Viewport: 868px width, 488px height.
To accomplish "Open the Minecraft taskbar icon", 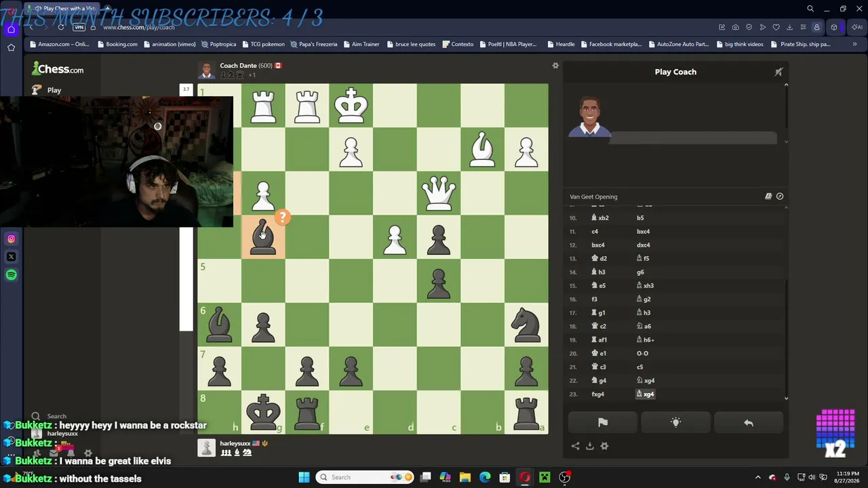I will 545,477.
